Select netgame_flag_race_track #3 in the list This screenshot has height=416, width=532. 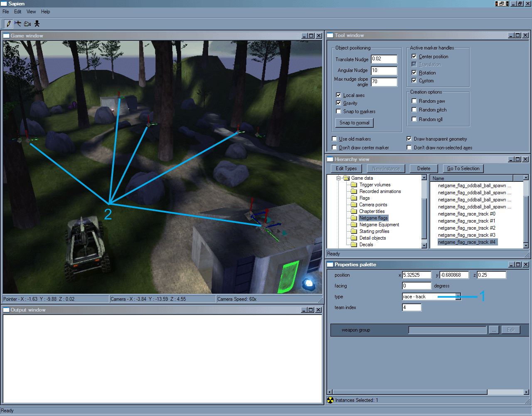pyautogui.click(x=466, y=235)
